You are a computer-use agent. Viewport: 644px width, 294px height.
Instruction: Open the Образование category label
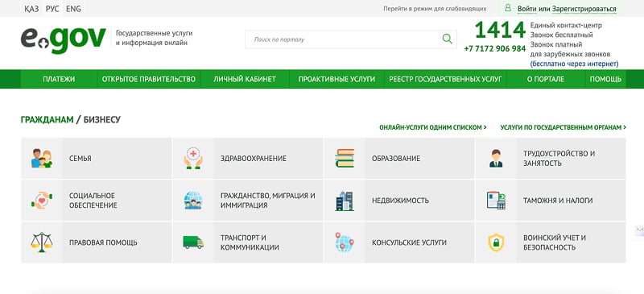click(396, 159)
